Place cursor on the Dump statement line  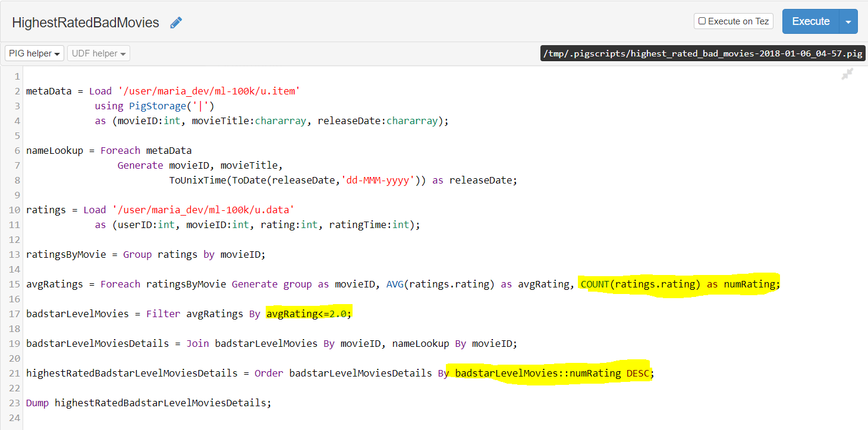(x=149, y=403)
